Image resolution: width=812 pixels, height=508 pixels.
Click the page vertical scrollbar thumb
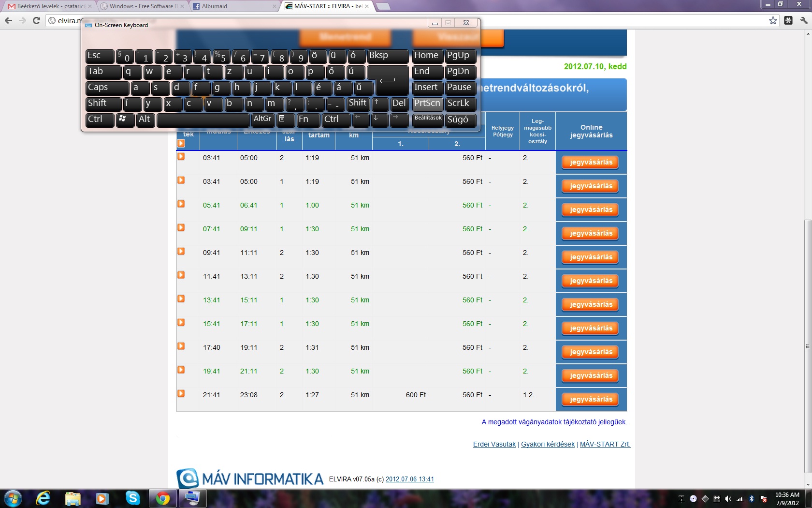(808, 346)
